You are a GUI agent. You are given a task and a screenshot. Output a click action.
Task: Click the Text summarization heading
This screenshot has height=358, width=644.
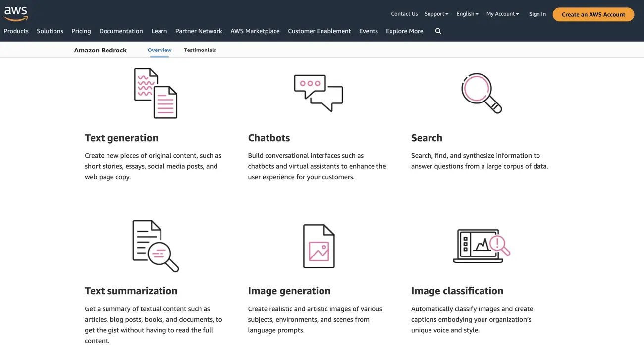pos(131,291)
